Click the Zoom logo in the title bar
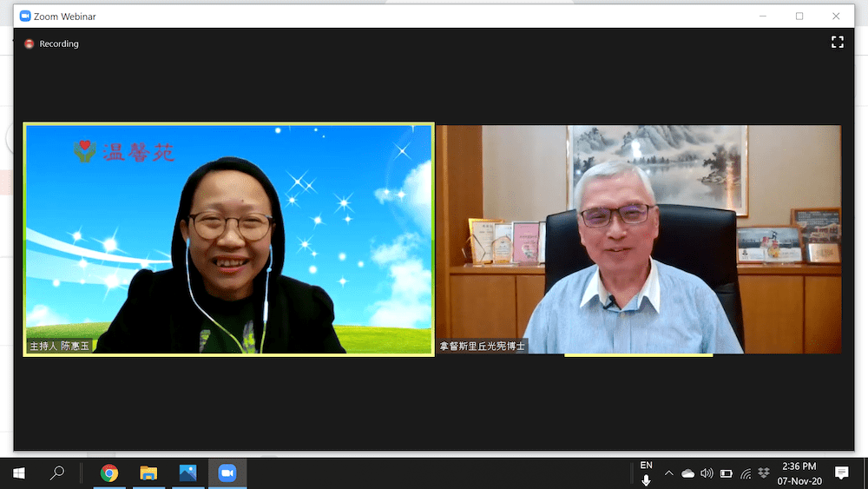This screenshot has height=489, width=868. (25, 17)
